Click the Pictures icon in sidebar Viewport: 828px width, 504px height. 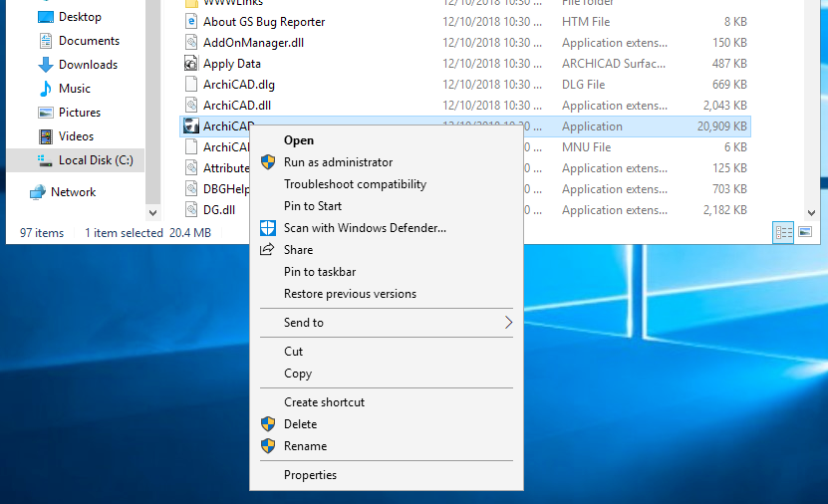[46, 113]
